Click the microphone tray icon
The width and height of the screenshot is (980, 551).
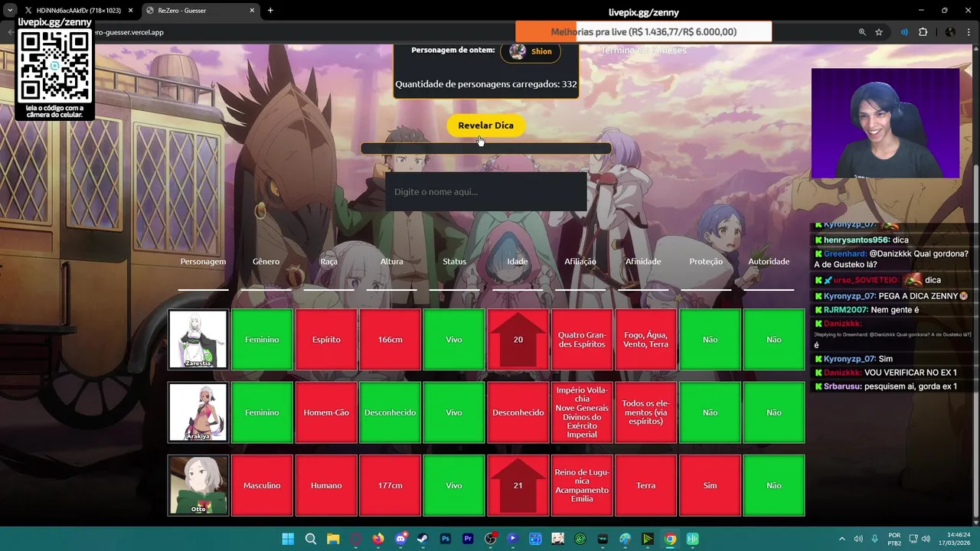coord(875,539)
